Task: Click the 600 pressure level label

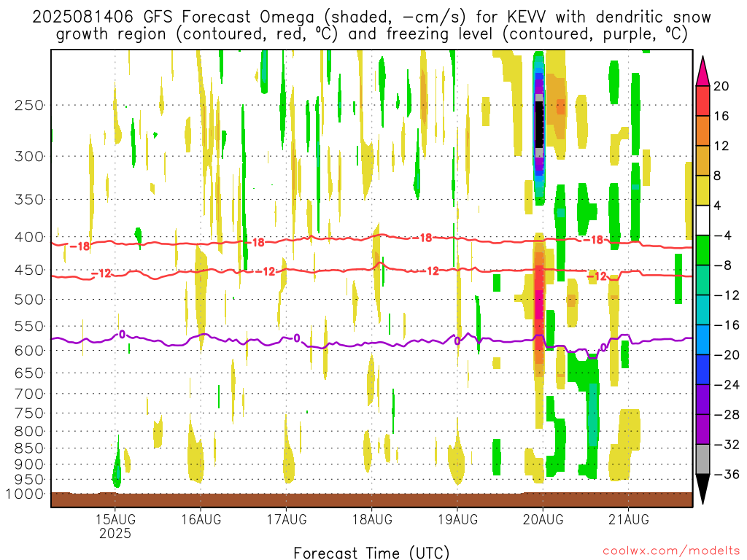Action: point(29,351)
